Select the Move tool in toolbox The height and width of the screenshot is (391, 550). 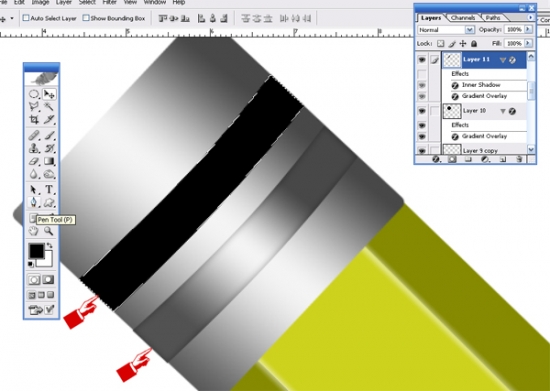click(49, 94)
